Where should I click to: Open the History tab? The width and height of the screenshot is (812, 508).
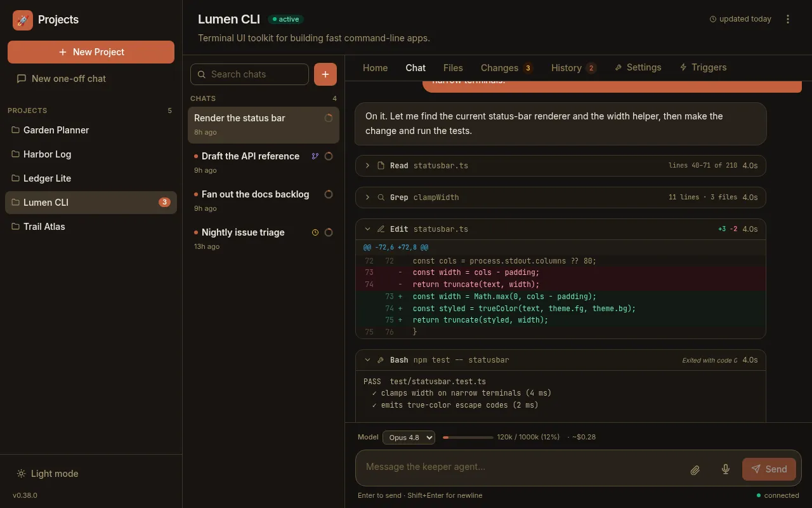coord(573,68)
